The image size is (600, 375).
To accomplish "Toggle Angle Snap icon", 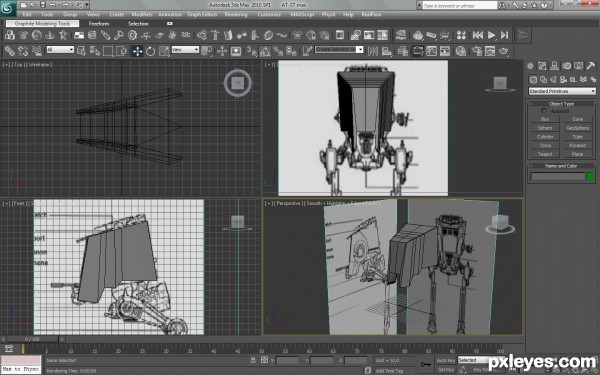I will pyautogui.click(x=265, y=51).
